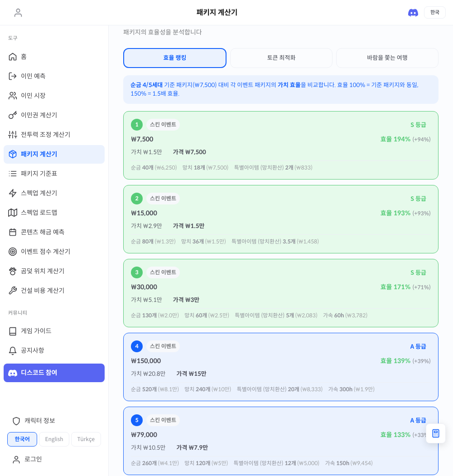Click rank 2 badge on ₩15,000 card
Image resolution: width=453 pixels, height=476 pixels.
pyautogui.click(x=137, y=199)
